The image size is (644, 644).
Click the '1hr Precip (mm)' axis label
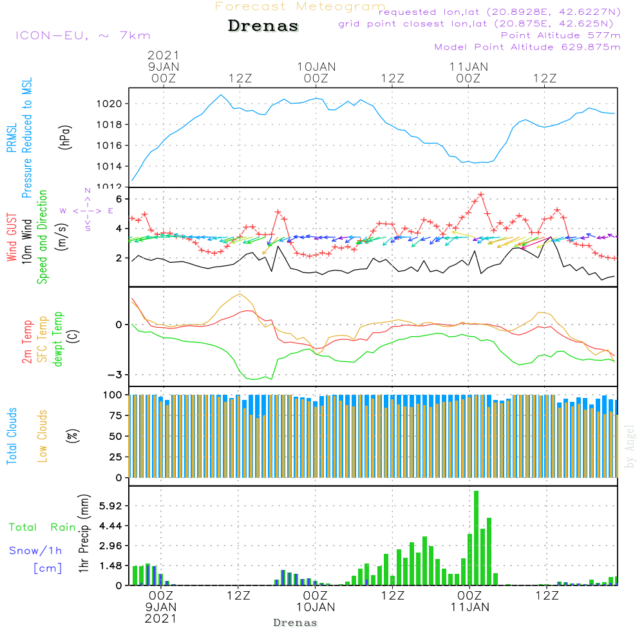84,533
